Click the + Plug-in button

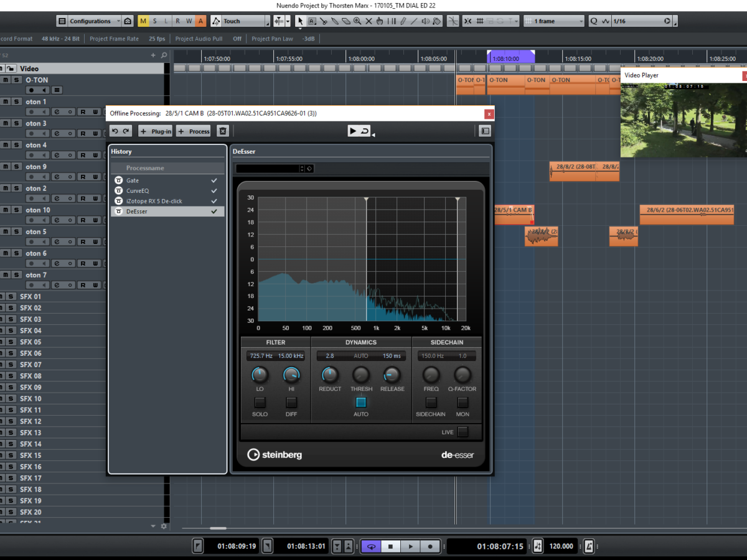pos(156,131)
